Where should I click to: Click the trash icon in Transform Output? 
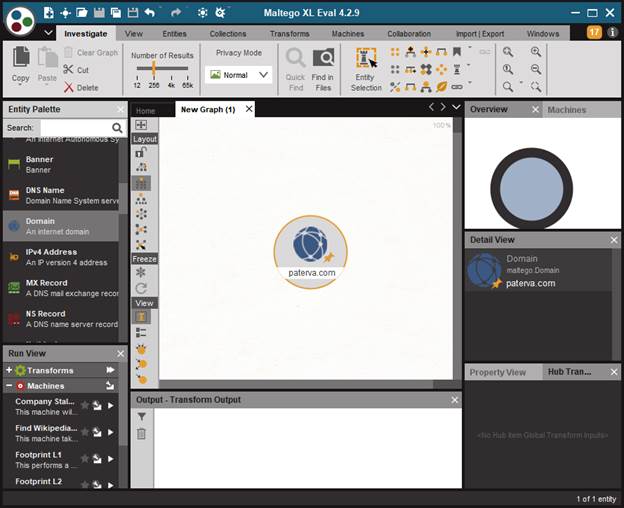click(141, 434)
